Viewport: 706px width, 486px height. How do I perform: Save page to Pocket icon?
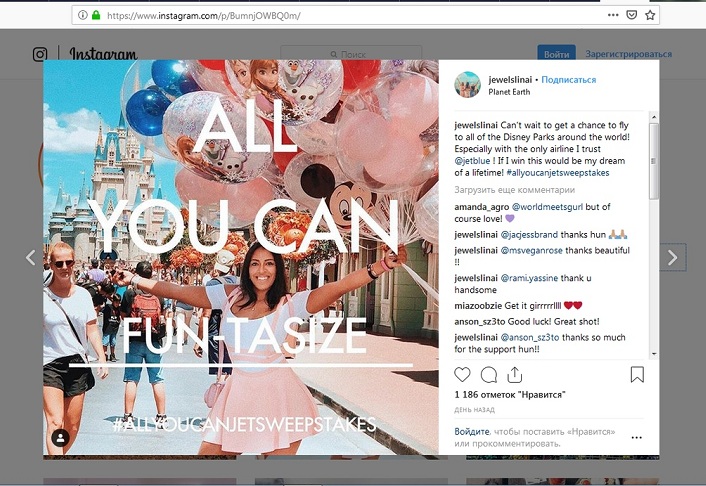tap(632, 15)
